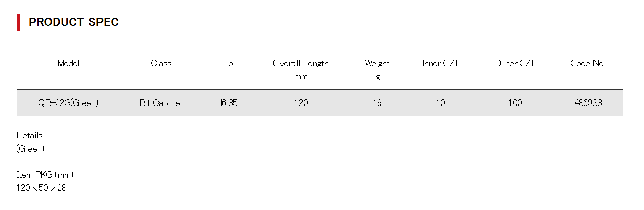Click the Model column header

pos(68,64)
